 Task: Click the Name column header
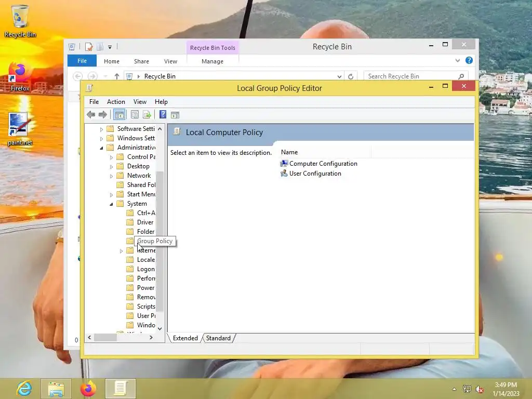pyautogui.click(x=325, y=152)
